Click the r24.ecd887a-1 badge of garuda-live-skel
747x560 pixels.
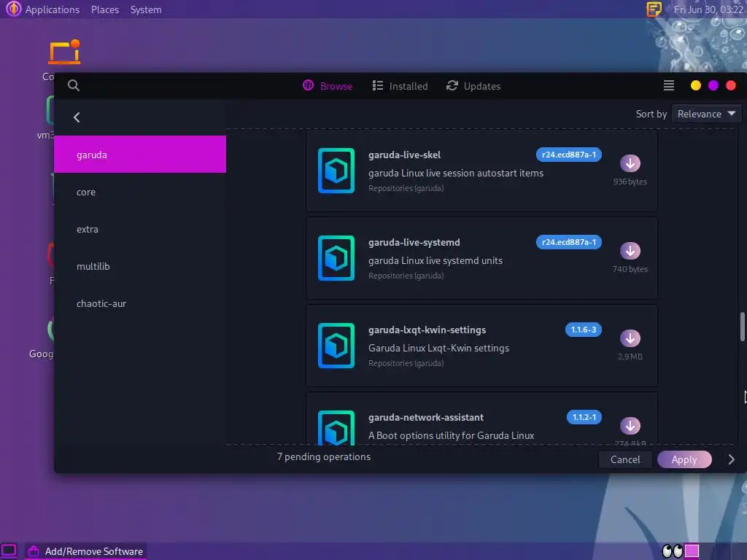(569, 155)
